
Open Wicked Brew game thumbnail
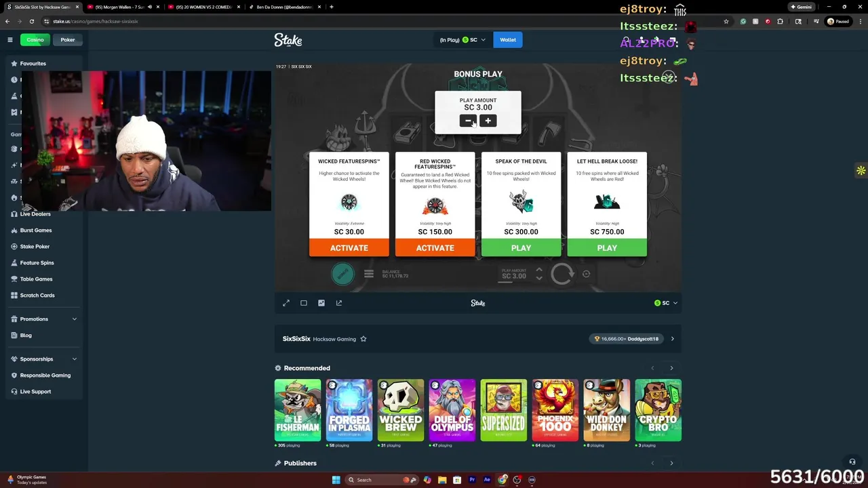point(401,410)
